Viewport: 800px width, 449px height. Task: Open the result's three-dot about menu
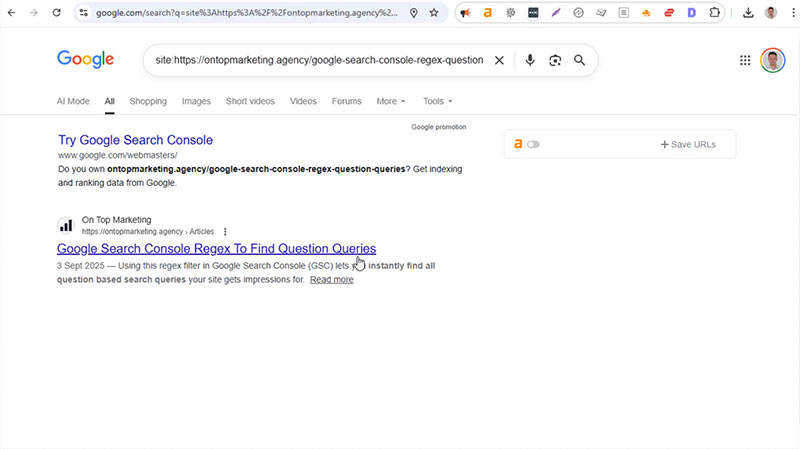[225, 232]
